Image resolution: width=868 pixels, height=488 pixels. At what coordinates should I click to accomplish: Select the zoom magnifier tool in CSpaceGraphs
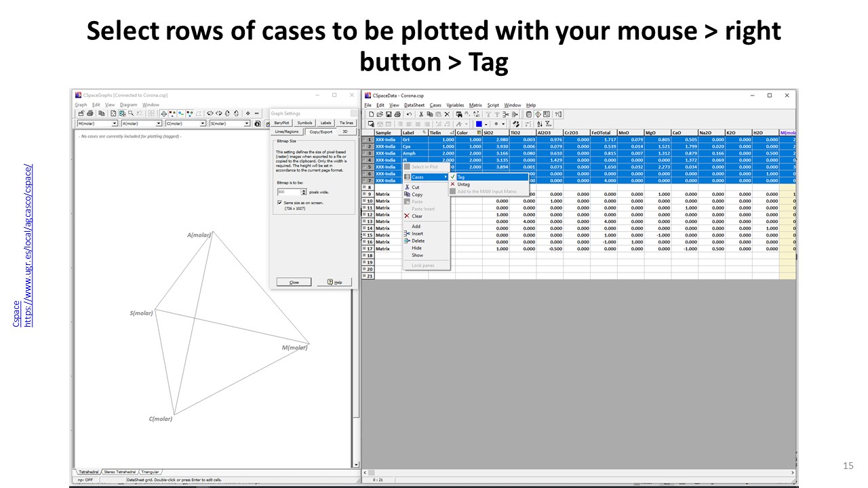tap(130, 114)
